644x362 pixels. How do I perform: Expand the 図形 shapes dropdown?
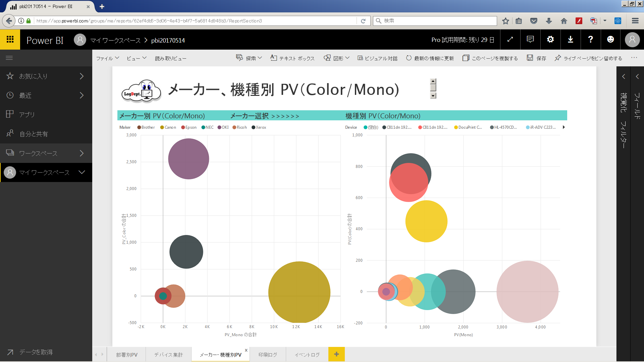336,58
